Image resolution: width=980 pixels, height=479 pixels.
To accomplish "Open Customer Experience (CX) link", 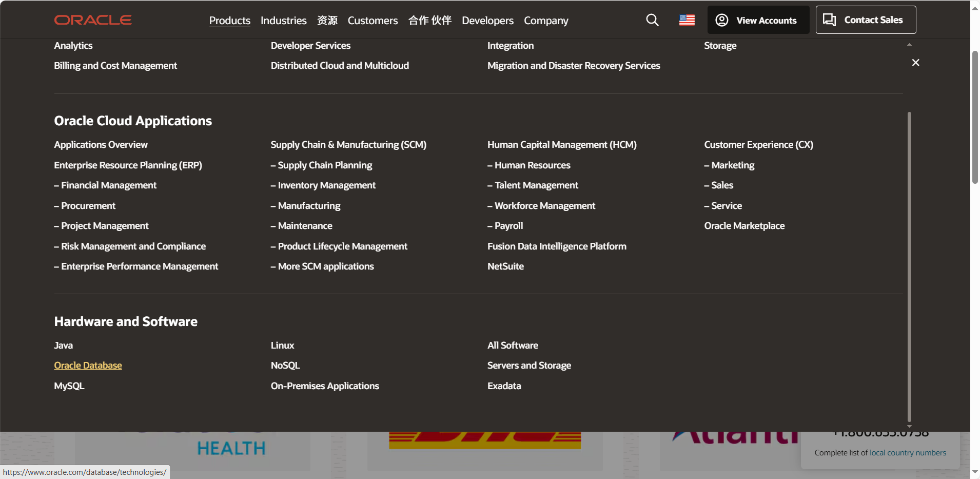I will coord(759,145).
